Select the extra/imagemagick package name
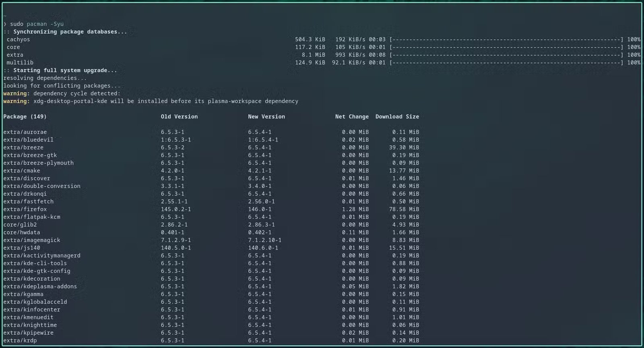Image resolution: width=644 pixels, height=348 pixels. pyautogui.click(x=32, y=240)
